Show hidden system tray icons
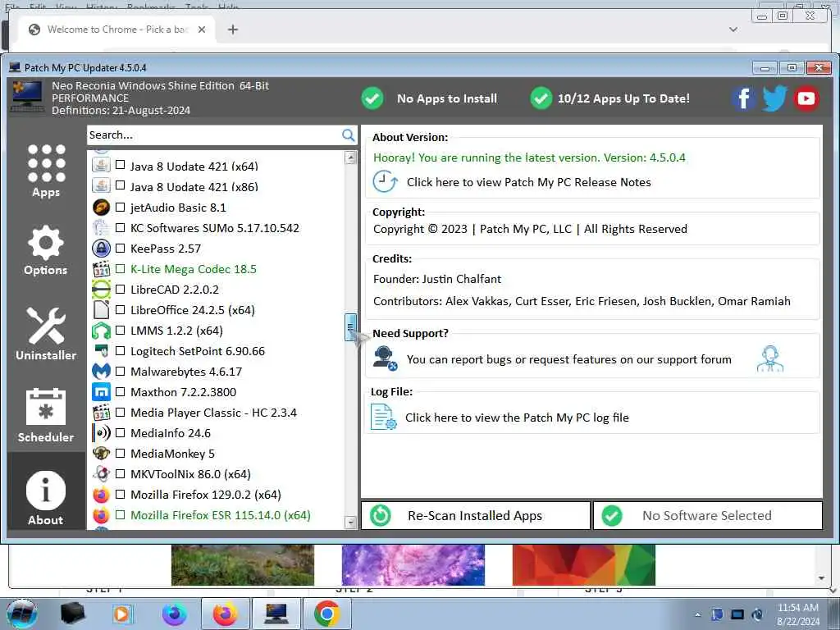The width and height of the screenshot is (840, 630). (x=697, y=614)
